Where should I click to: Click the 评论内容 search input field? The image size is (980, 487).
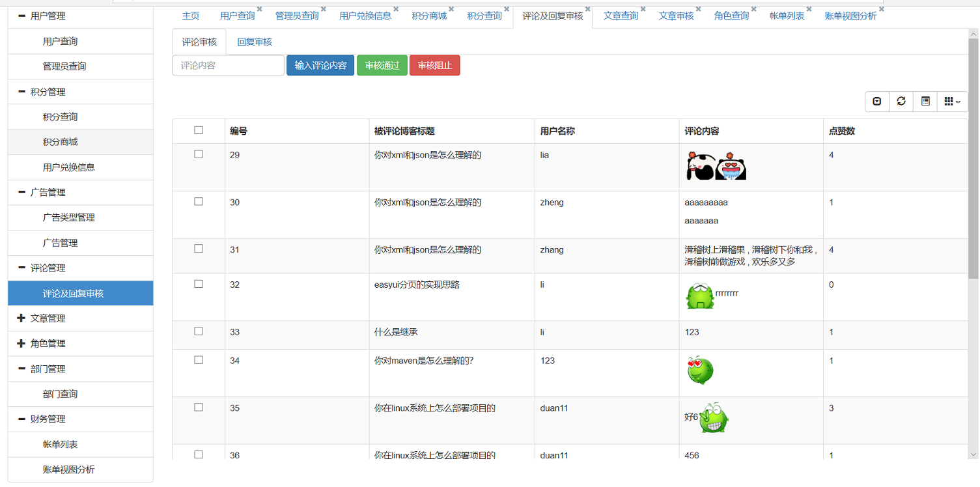click(x=228, y=65)
